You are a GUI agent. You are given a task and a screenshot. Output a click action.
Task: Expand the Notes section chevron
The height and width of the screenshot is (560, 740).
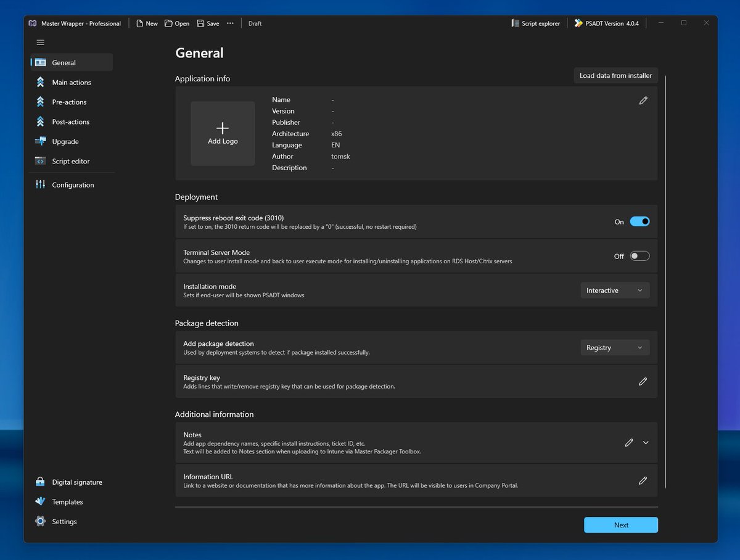[x=646, y=443]
